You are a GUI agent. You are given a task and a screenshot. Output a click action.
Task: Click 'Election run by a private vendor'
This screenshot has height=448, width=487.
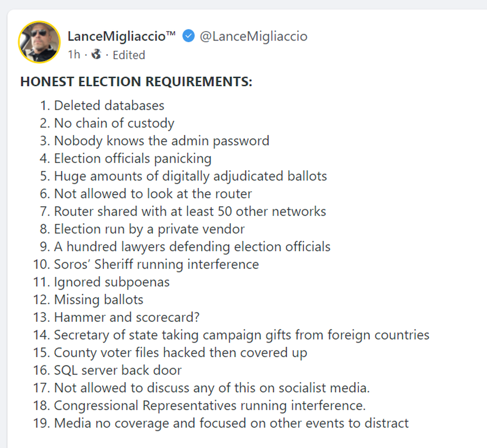coord(149,229)
